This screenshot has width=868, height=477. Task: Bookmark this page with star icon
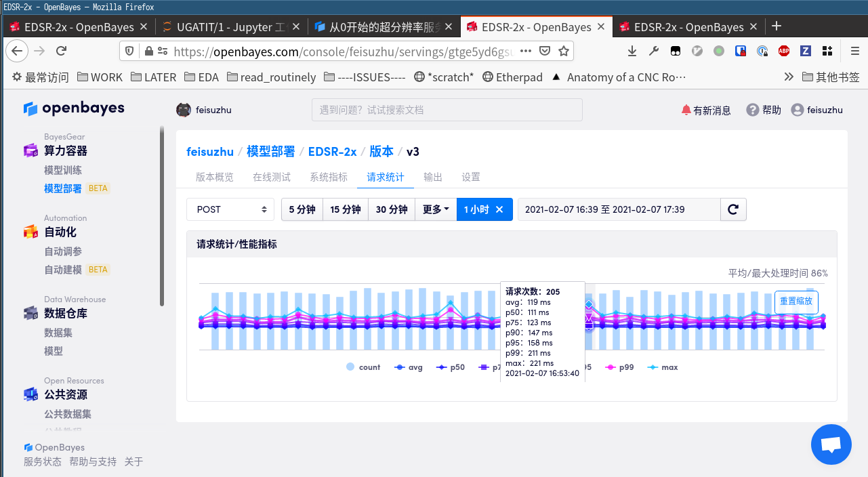pyautogui.click(x=564, y=51)
